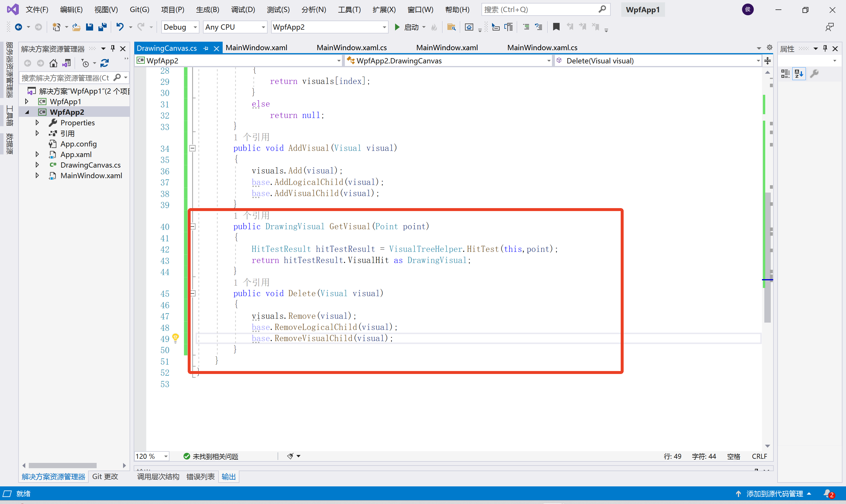Click the Save All toolbar icon
This screenshot has height=504, width=846.
102,27
